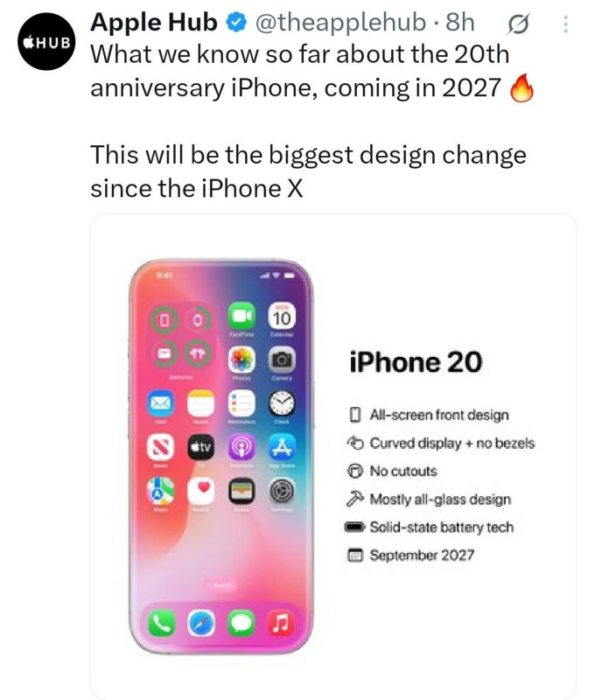Image resolution: width=595 pixels, height=700 pixels.
Task: Click the Grok slashed-circle icon
Action: click(x=518, y=24)
